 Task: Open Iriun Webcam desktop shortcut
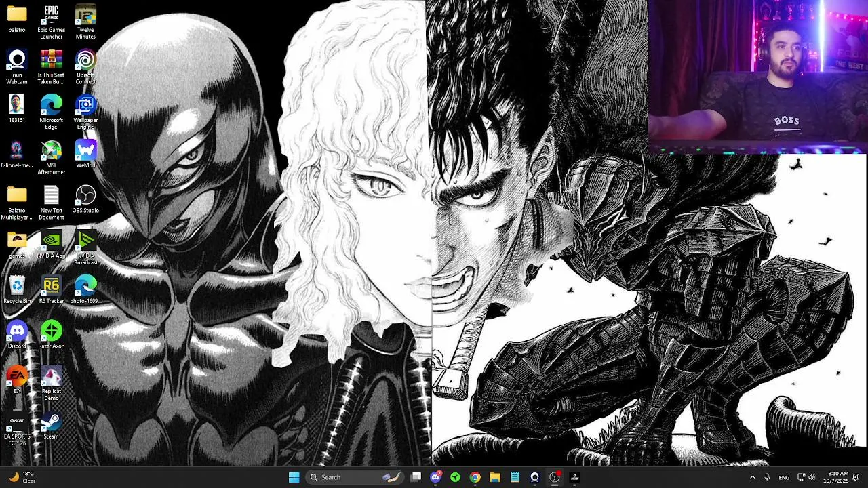(17, 67)
